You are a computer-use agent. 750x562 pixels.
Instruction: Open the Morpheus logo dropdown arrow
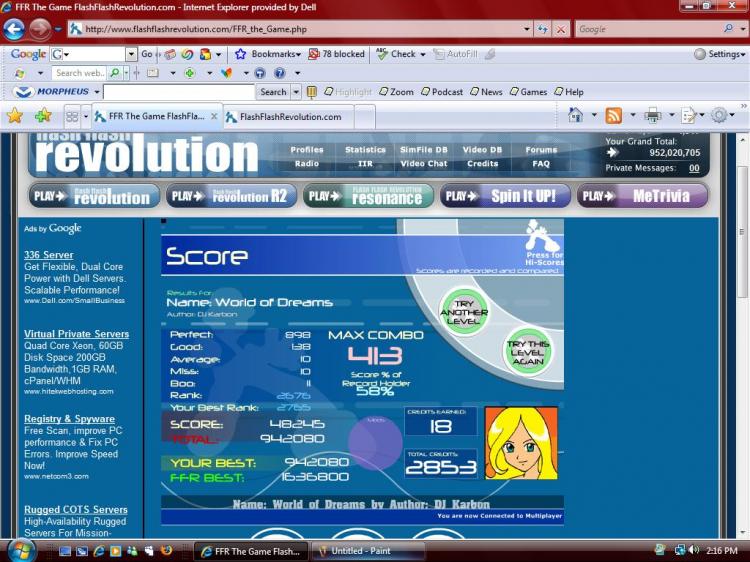coord(97,92)
